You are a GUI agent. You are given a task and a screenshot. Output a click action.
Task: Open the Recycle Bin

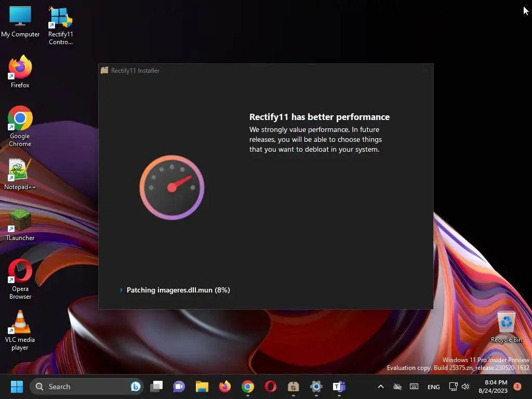[506, 327]
